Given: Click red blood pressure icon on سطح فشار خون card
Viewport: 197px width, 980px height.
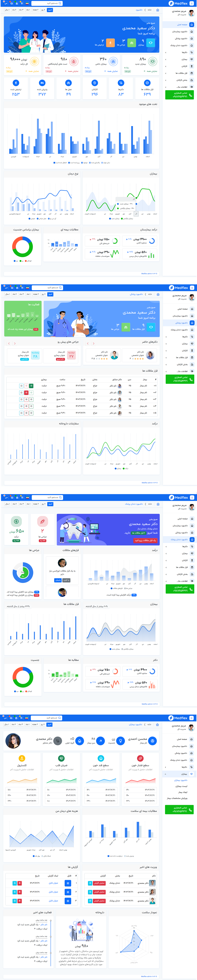Looking at the screenshot, I should click(x=140, y=758).
